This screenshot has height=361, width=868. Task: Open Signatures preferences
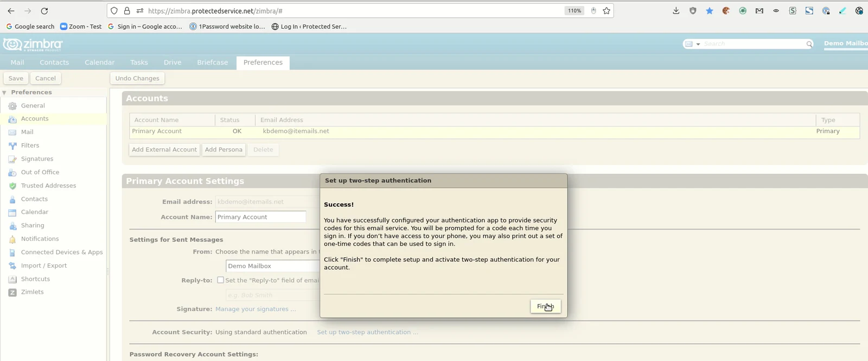point(37,159)
